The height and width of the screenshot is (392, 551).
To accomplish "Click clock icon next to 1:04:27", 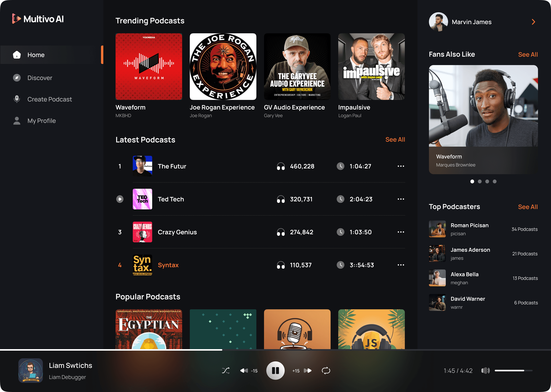I will click(x=340, y=166).
